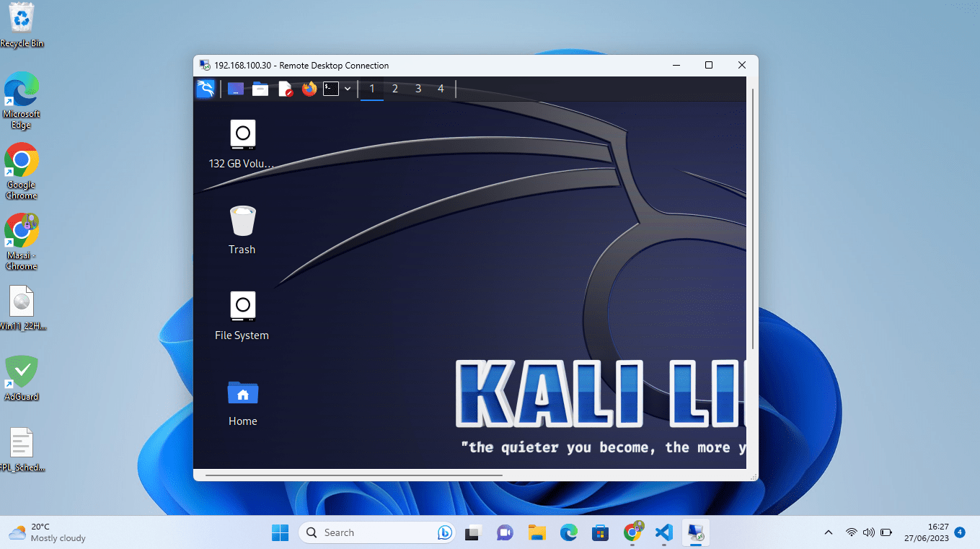This screenshot has width=980, height=549.
Task: Show hidden system tray icons
Action: pos(828,532)
